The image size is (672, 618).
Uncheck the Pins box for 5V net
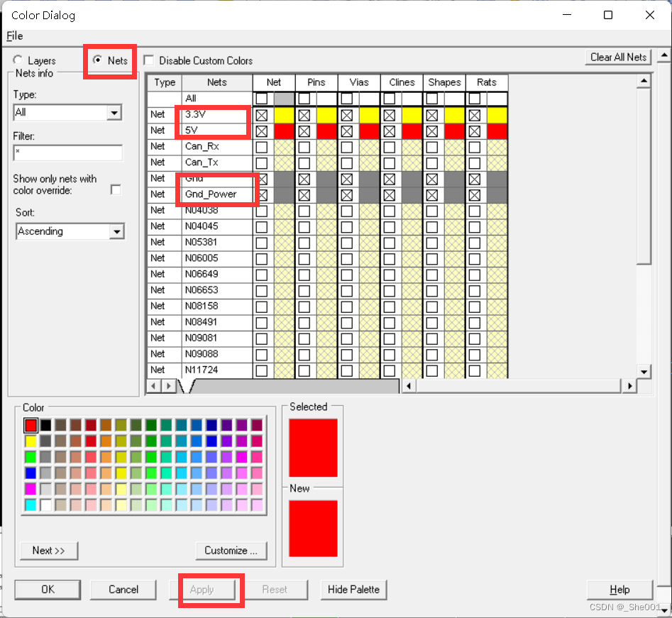pos(304,131)
